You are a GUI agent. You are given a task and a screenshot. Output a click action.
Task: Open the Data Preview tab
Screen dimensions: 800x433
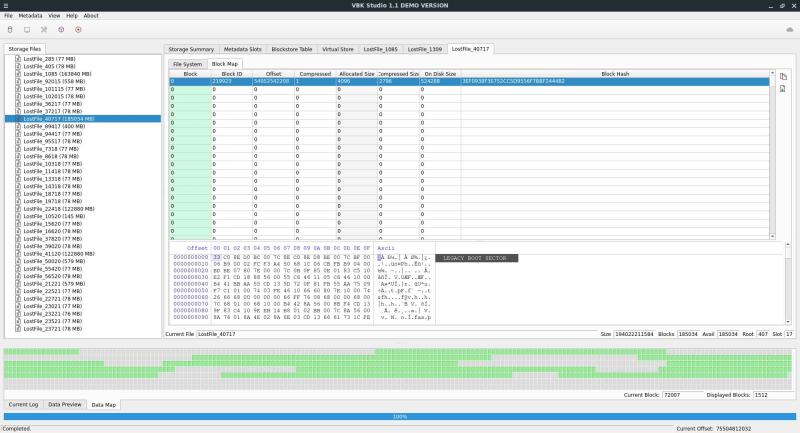pos(65,404)
